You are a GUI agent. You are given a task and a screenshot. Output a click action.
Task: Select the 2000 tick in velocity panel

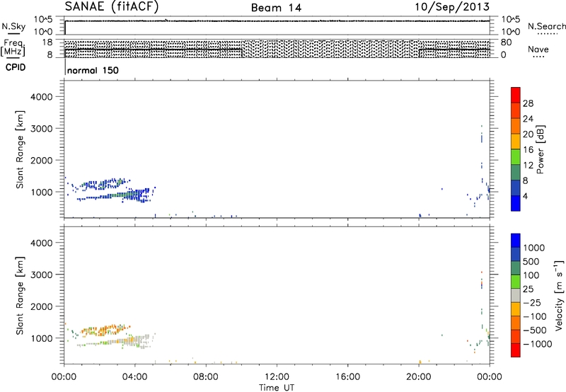(x=42, y=306)
